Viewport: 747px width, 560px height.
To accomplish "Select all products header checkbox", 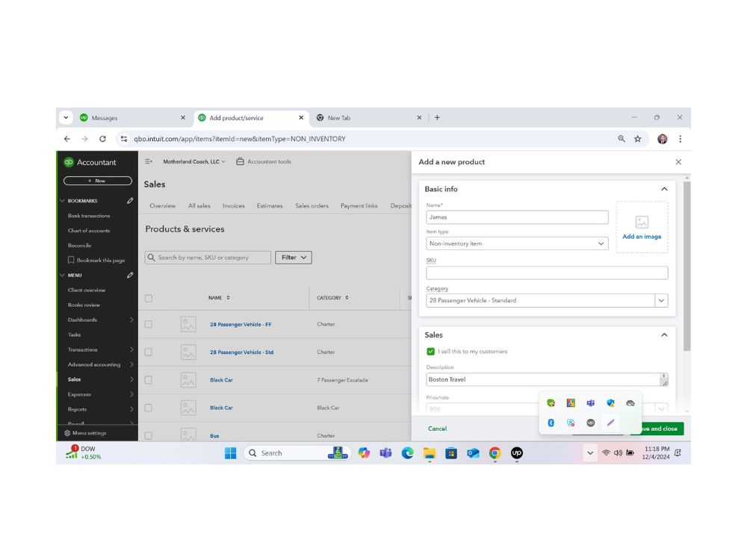I will 149,298.
